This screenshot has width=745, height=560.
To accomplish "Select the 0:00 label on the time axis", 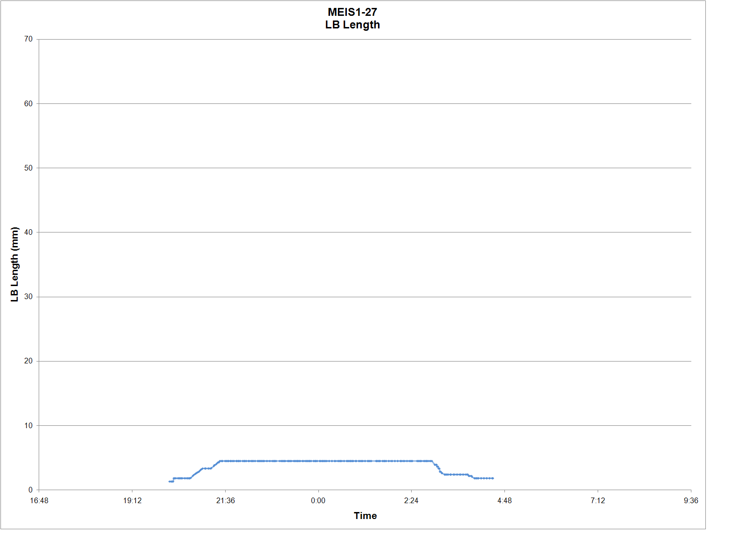I will [318, 501].
